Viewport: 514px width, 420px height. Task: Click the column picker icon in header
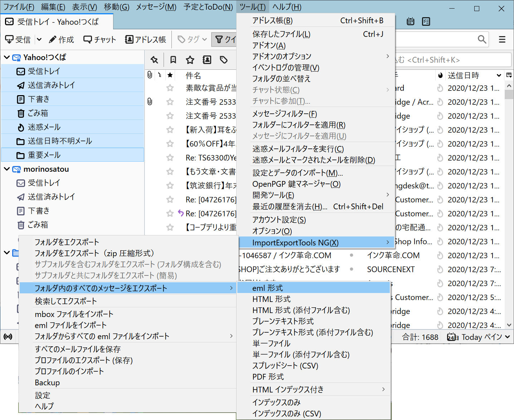(509, 75)
